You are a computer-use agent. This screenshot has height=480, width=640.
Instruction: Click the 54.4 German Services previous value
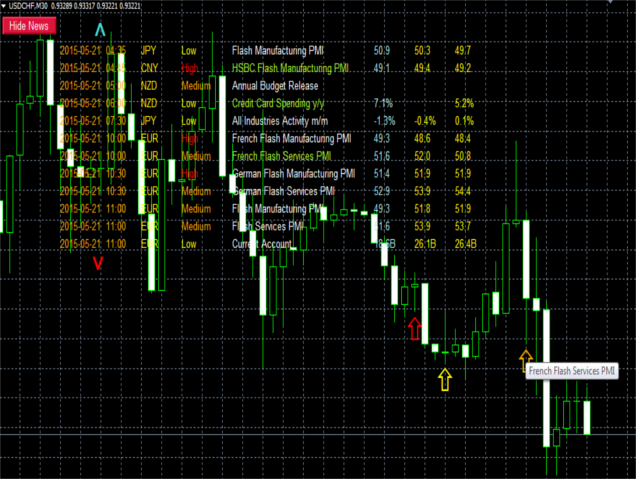tap(462, 191)
